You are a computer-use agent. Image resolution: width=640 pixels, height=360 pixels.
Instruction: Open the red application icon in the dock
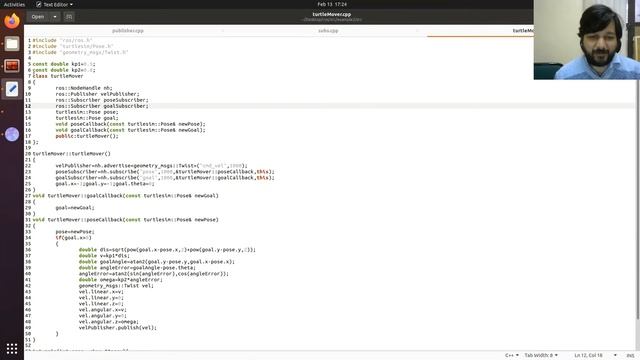coord(12,66)
